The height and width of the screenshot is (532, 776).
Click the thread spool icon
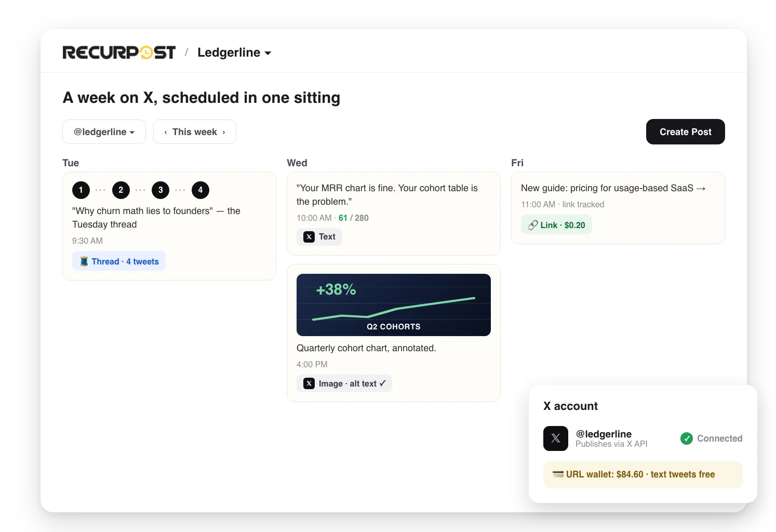tap(84, 261)
